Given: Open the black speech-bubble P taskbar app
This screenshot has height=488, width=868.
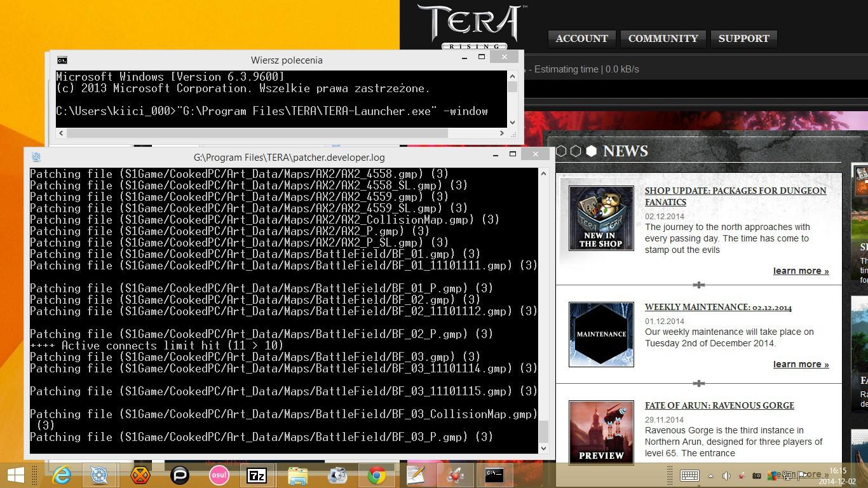Looking at the screenshot, I should [x=180, y=475].
